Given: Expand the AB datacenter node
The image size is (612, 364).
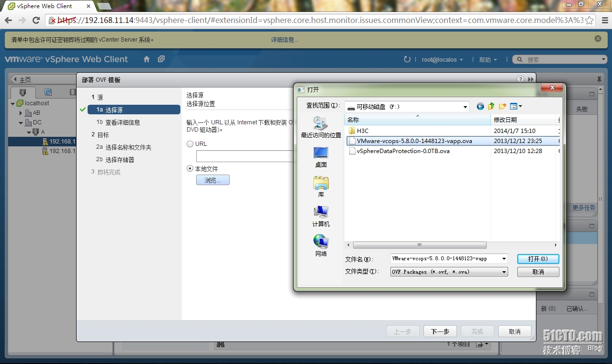Looking at the screenshot, I should (x=21, y=113).
